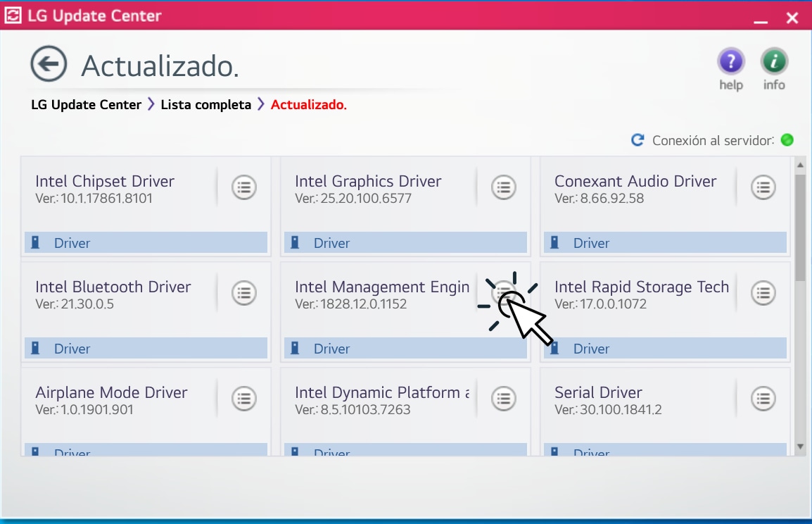812x524 pixels.
Task: Open details for Intel Rapid Storage Tech
Action: point(763,293)
